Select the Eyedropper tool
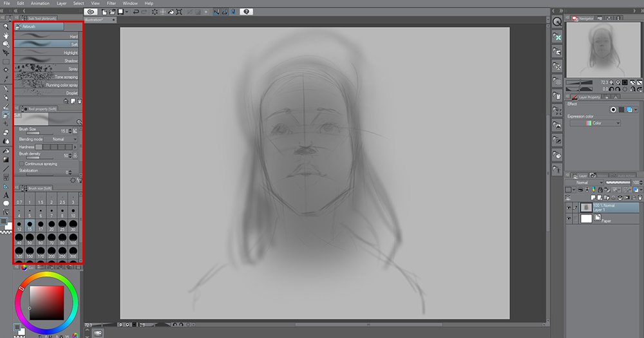 pos(6,80)
